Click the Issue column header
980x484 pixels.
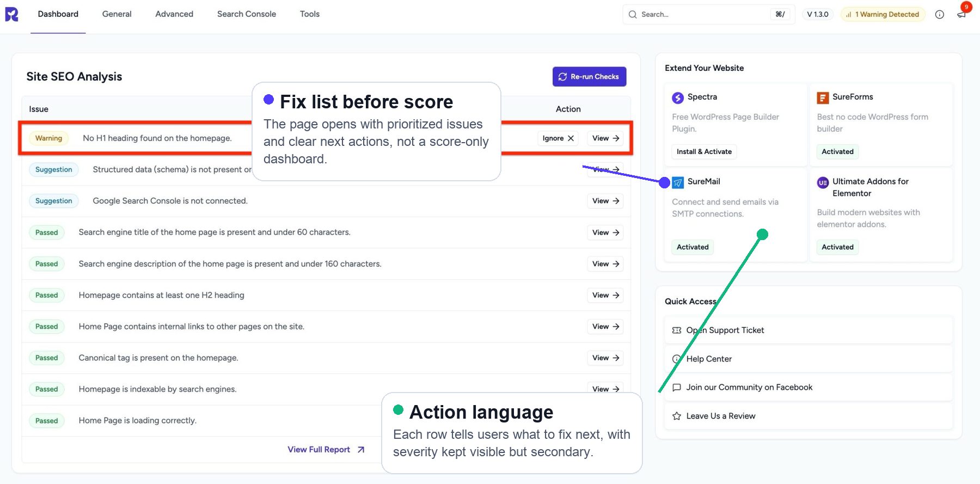click(39, 109)
